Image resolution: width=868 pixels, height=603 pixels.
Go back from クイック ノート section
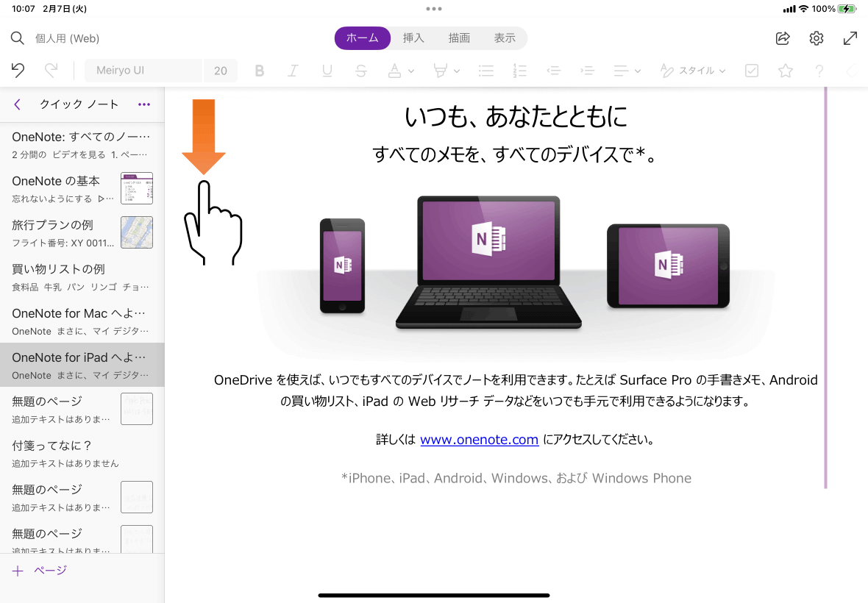pyautogui.click(x=18, y=104)
